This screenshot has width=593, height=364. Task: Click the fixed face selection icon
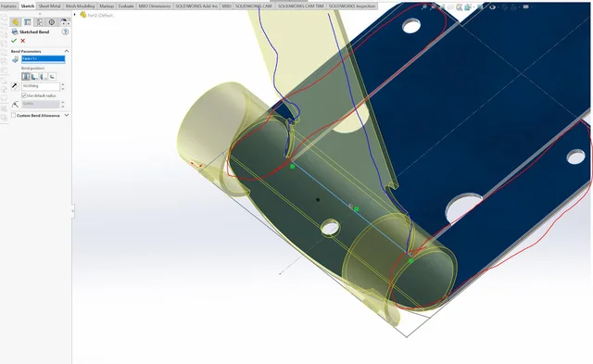coord(15,59)
